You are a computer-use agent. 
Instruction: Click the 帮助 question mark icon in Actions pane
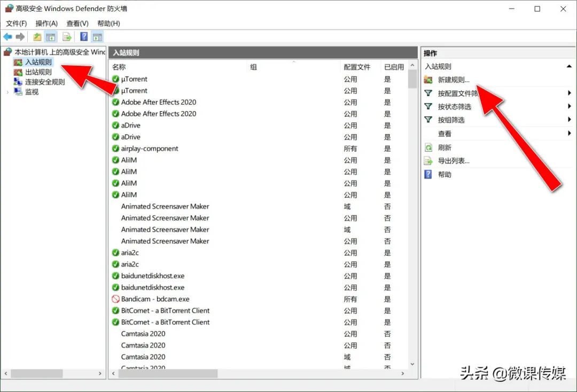tap(428, 174)
